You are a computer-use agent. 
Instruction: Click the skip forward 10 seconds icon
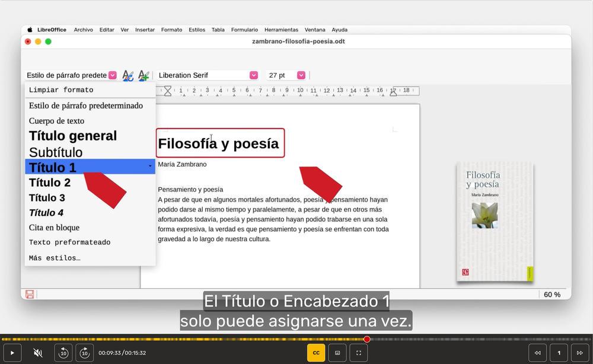[x=84, y=352]
